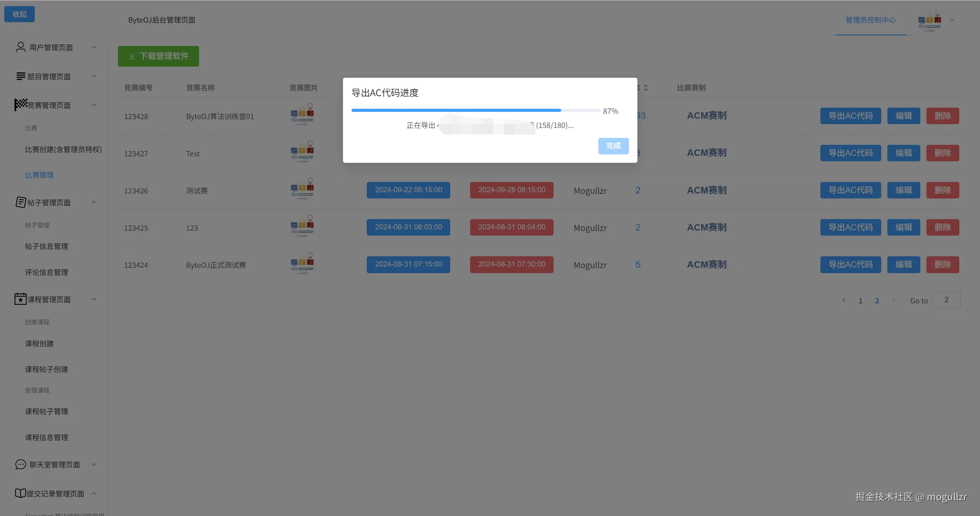Expand the 聊天室管理页面 submenu
Viewport: 980px width, 516px height.
pos(94,464)
